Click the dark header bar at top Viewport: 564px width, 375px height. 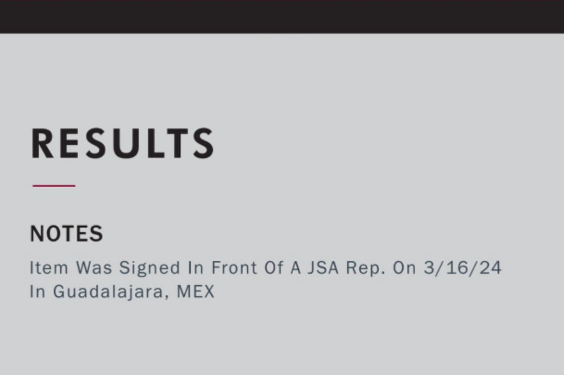point(282,17)
